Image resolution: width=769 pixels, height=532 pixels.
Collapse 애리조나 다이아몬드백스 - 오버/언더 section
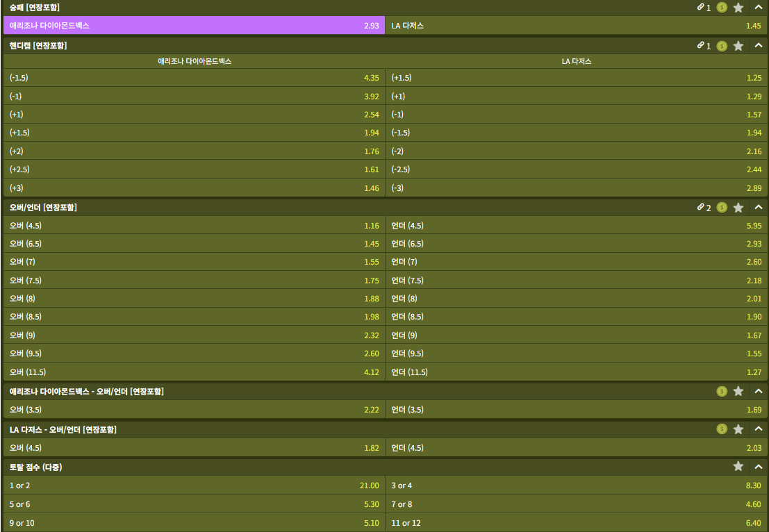point(758,391)
